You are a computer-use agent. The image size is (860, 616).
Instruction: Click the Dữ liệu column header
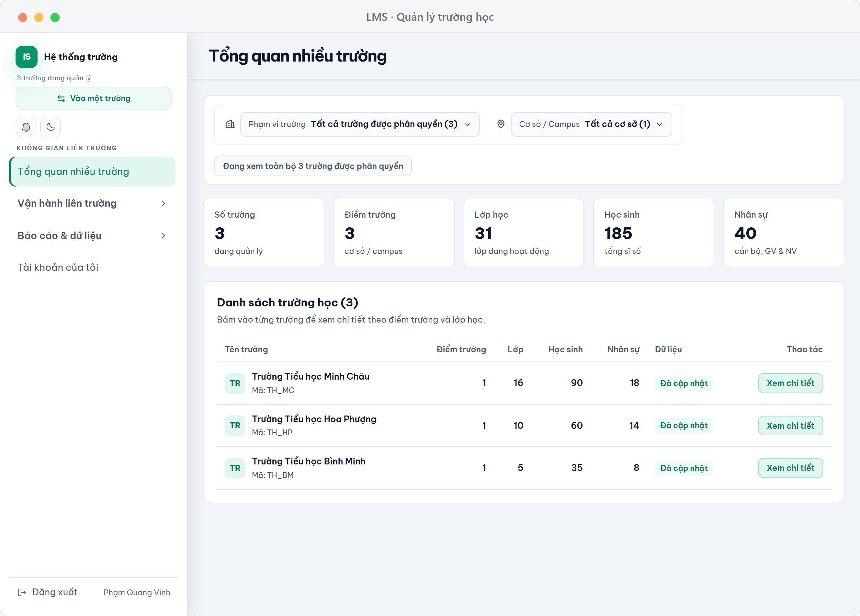[x=668, y=349]
